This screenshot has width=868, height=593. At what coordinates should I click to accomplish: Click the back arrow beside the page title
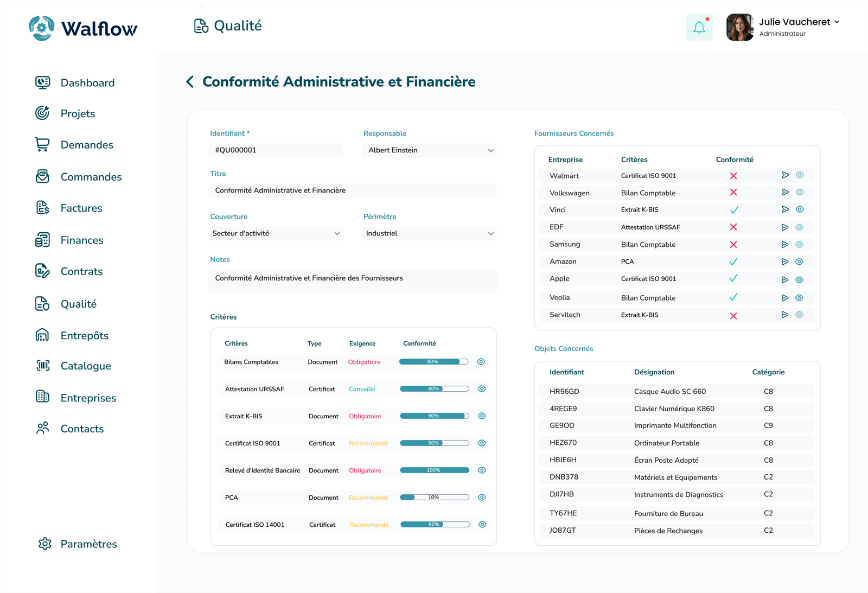pos(190,82)
